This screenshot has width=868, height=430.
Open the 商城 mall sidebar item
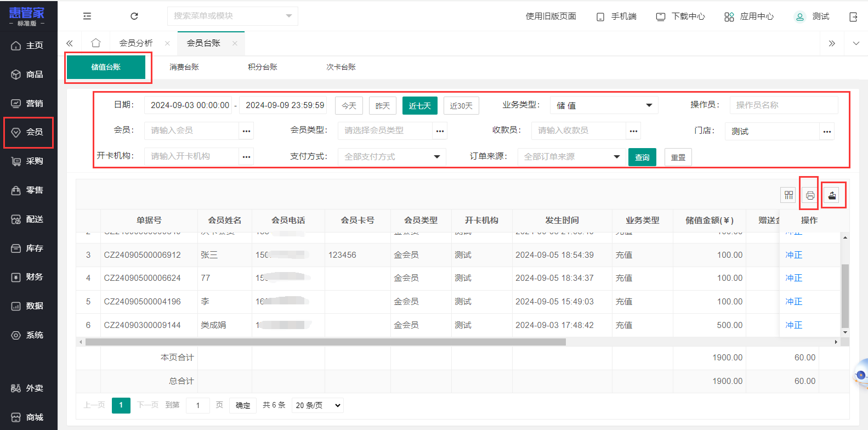[x=29, y=417]
